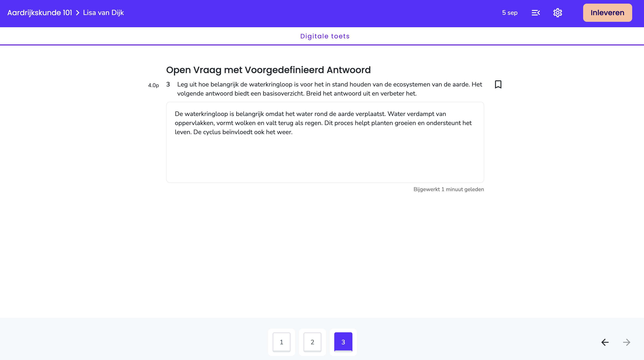Click the breadcrumb chevron after Aardrijkskunde 101
The image size is (644, 360).
[x=77, y=13]
